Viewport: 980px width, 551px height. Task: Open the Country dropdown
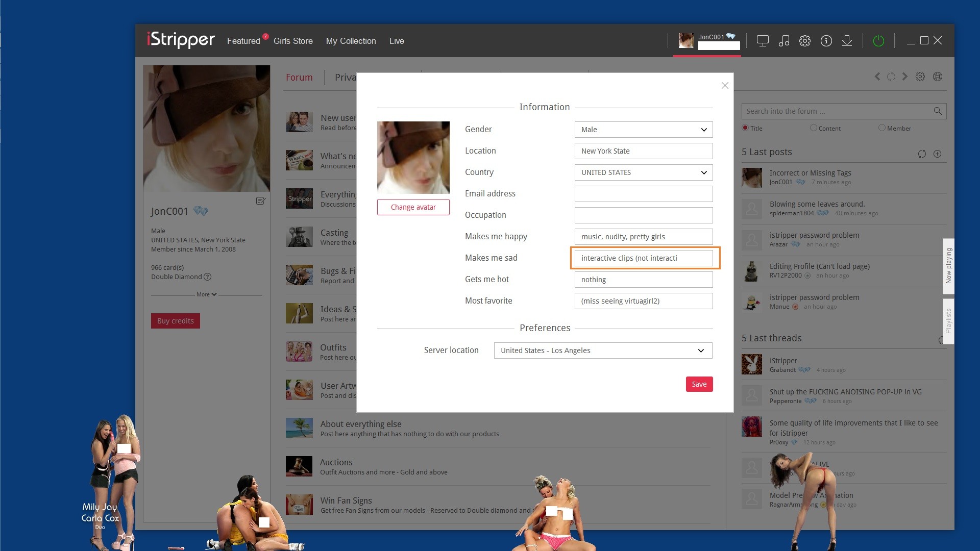(x=643, y=172)
